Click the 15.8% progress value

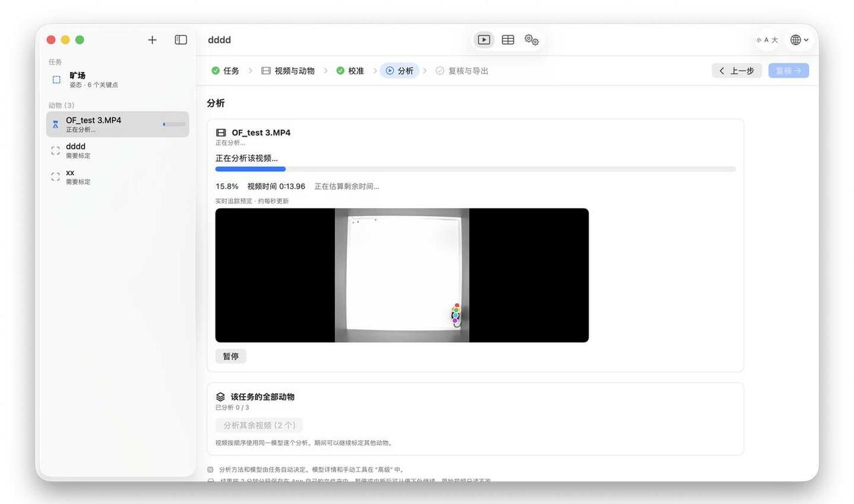coord(227,187)
